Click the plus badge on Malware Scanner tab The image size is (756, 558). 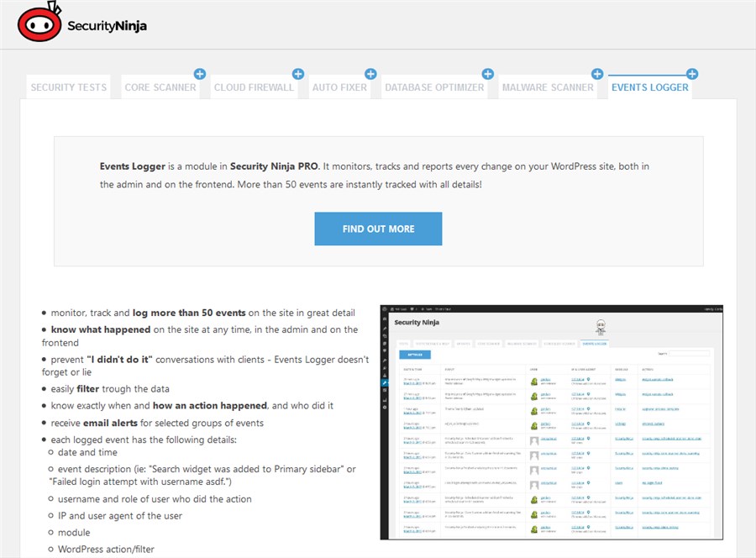point(597,74)
